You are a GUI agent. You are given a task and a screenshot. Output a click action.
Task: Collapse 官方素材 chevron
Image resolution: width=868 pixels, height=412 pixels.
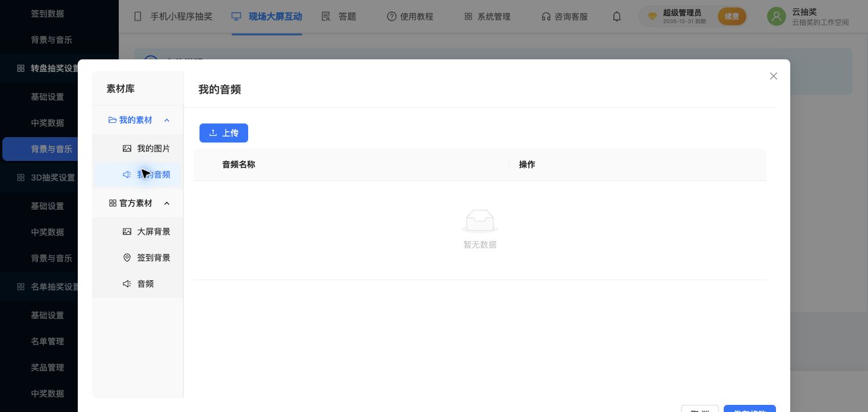[x=167, y=203]
